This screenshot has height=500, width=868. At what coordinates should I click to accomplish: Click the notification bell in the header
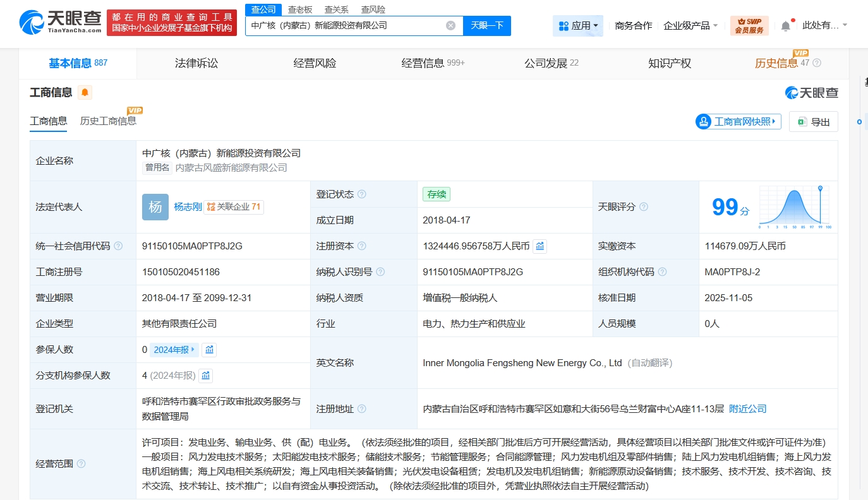pyautogui.click(x=785, y=26)
